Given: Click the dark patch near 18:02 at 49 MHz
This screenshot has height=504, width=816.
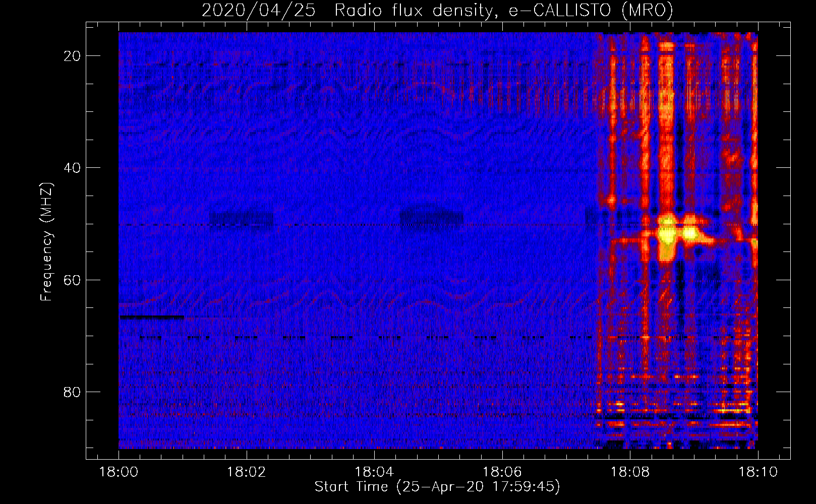Looking at the screenshot, I should [x=241, y=219].
